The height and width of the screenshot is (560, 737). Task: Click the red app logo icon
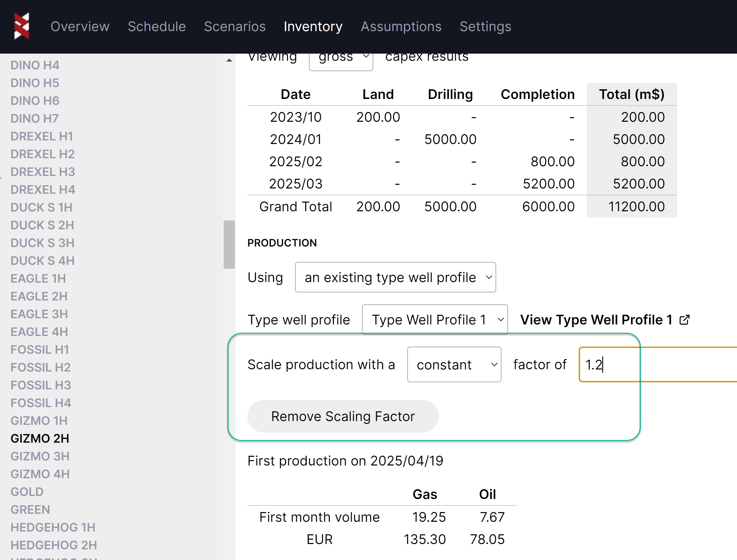coord(22,26)
